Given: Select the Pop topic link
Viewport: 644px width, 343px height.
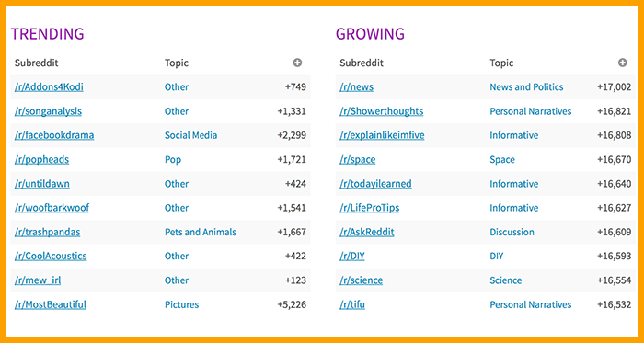Looking at the screenshot, I should [173, 160].
